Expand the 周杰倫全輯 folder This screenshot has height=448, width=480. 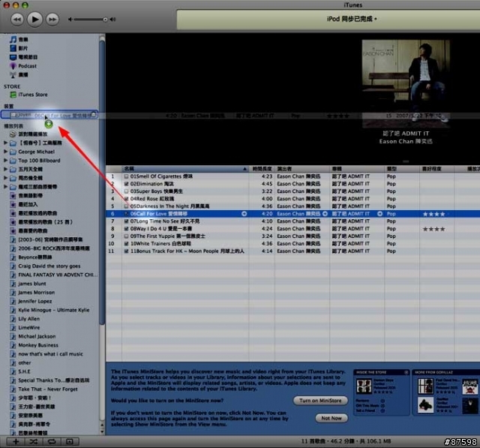[x=5, y=178]
